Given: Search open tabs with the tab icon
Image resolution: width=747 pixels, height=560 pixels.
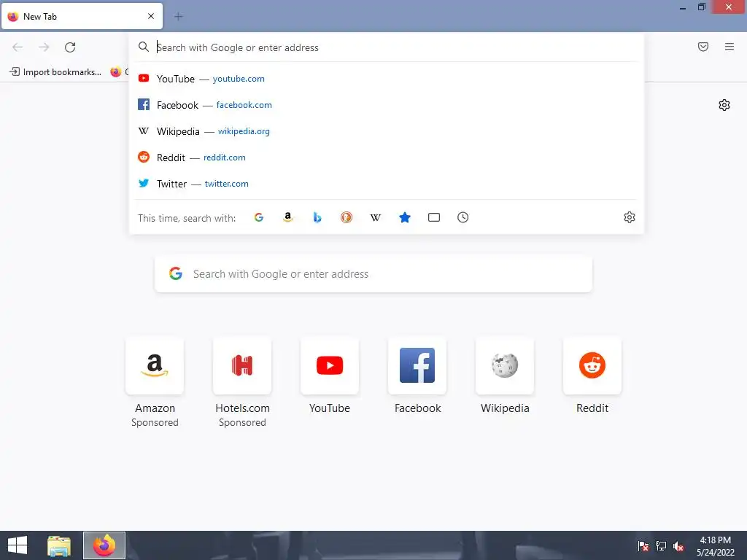Looking at the screenshot, I should (x=433, y=217).
